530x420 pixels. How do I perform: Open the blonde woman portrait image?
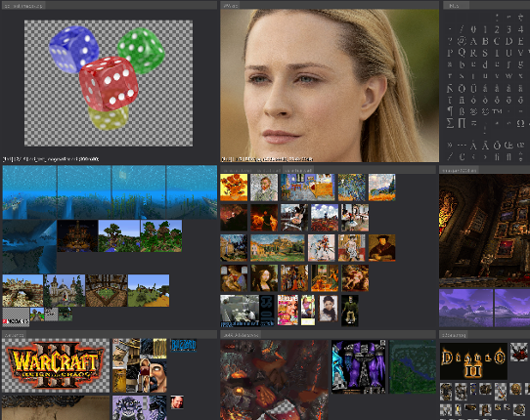click(330, 86)
